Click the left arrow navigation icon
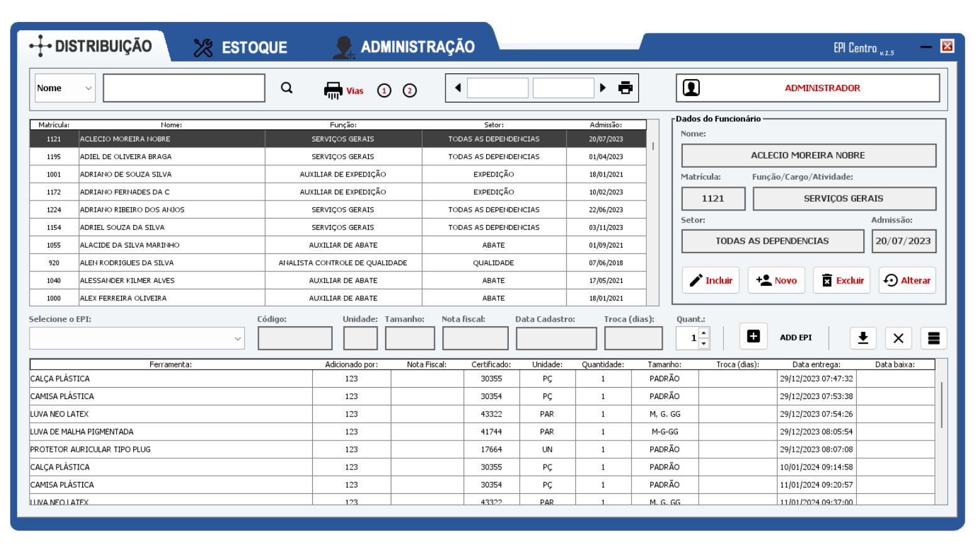Viewport: 980px width, 553px height. click(458, 88)
